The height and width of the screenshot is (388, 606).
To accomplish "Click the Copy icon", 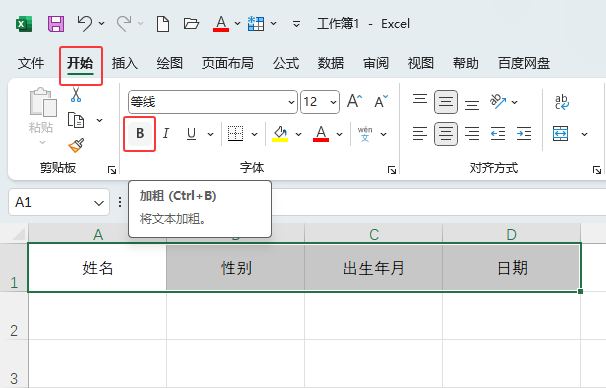I will tap(76, 120).
